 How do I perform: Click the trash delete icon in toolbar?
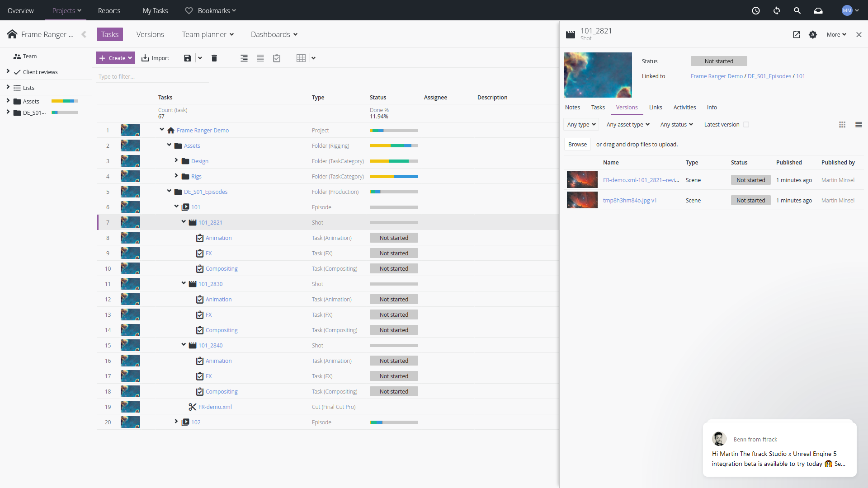point(214,58)
